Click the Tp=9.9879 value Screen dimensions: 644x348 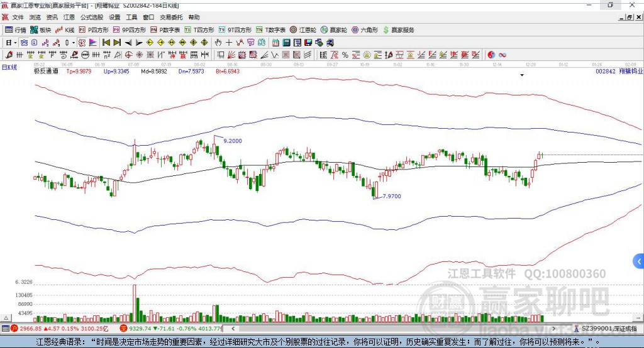(79, 71)
